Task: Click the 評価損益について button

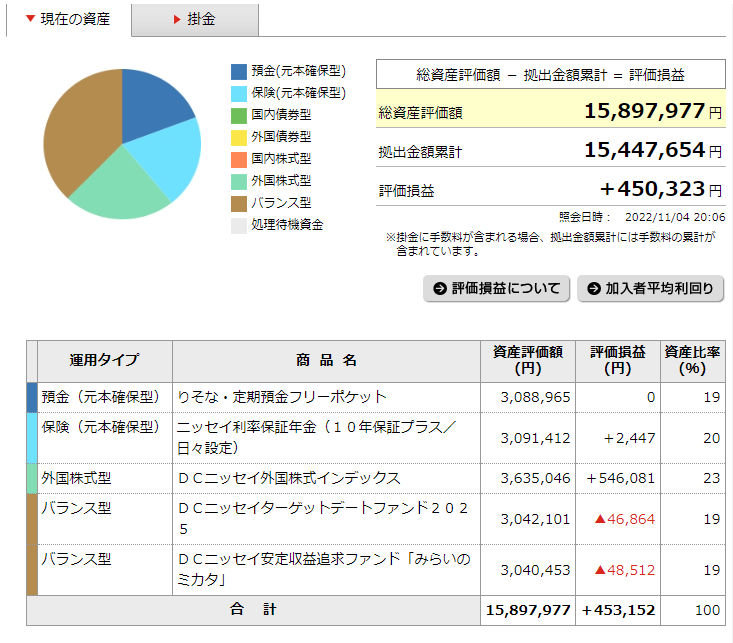Action: pyautogui.click(x=497, y=289)
